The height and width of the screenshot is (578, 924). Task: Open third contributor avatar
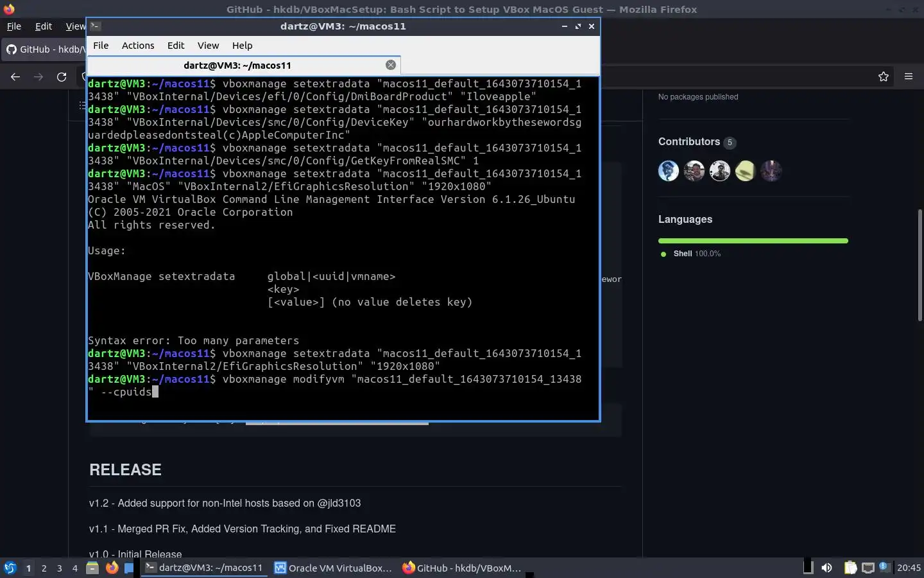pyautogui.click(x=720, y=171)
